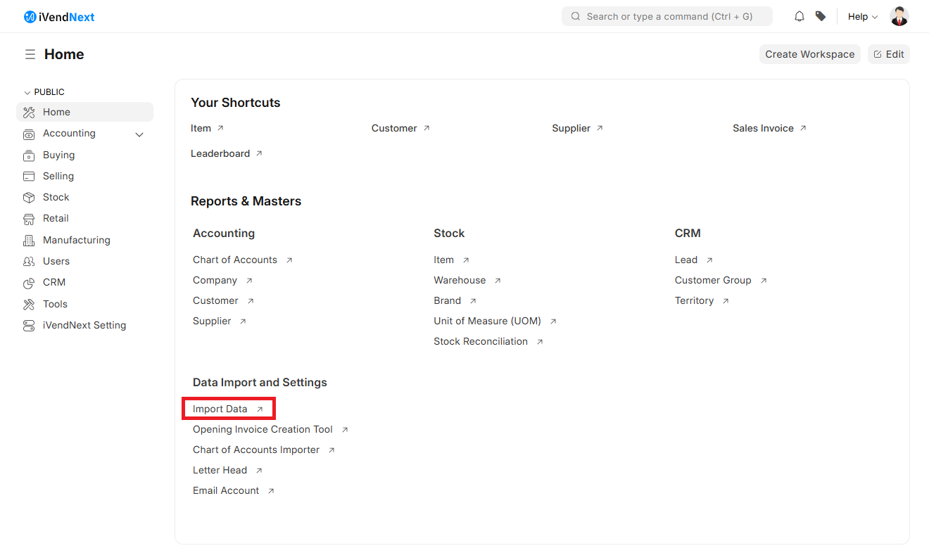Screen dimensions: 929x560
Task: Click the Retail store icon in sidebar
Action: pos(29,218)
